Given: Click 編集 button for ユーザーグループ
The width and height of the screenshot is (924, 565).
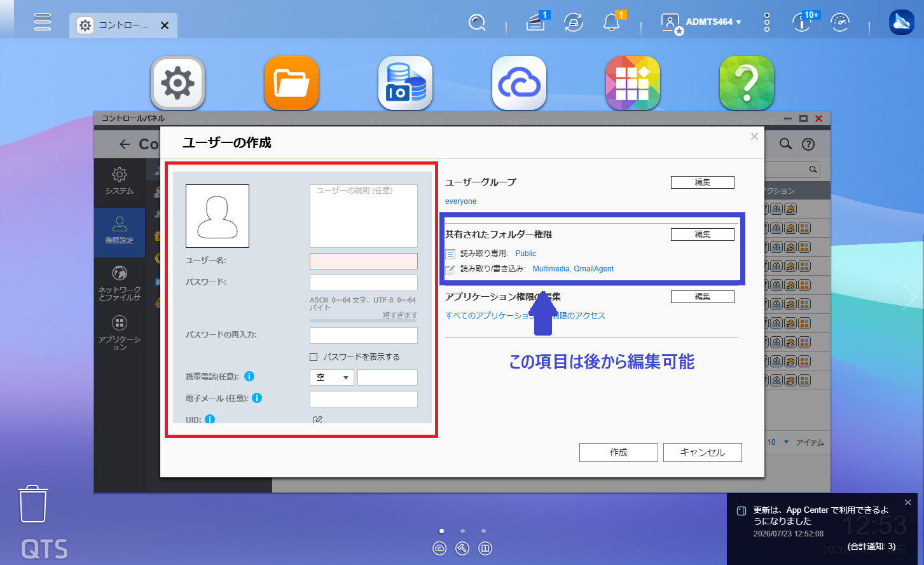Looking at the screenshot, I should (x=703, y=182).
